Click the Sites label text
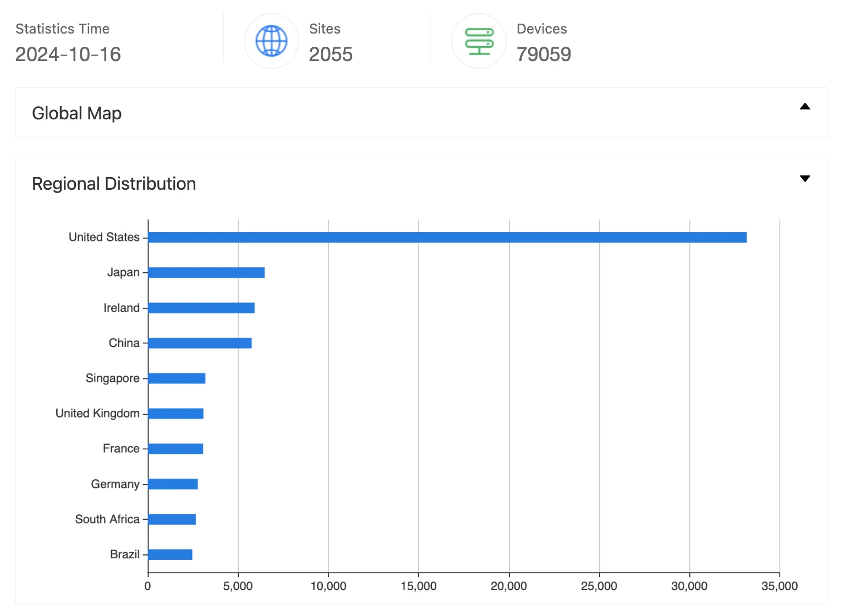Screen dimensions: 844x616 (325, 29)
